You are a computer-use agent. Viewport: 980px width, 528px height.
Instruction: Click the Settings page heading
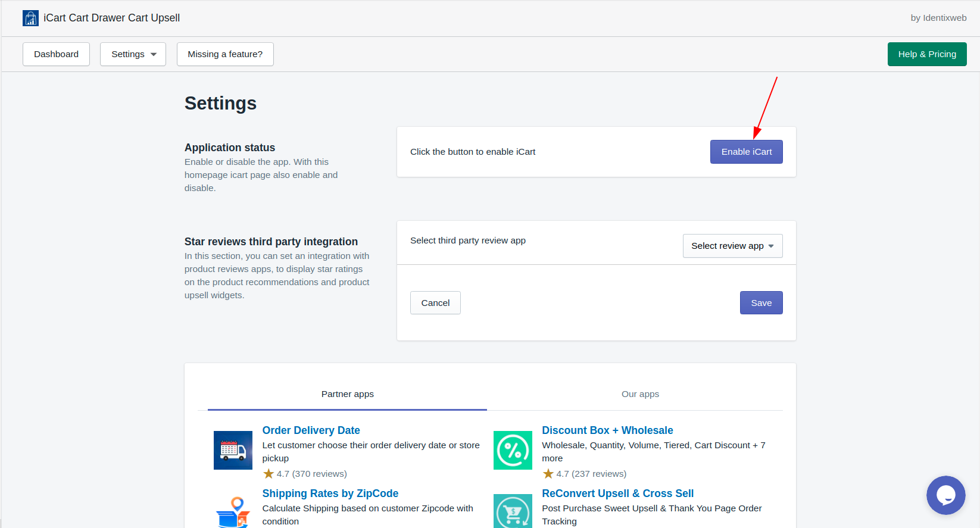[x=220, y=103]
